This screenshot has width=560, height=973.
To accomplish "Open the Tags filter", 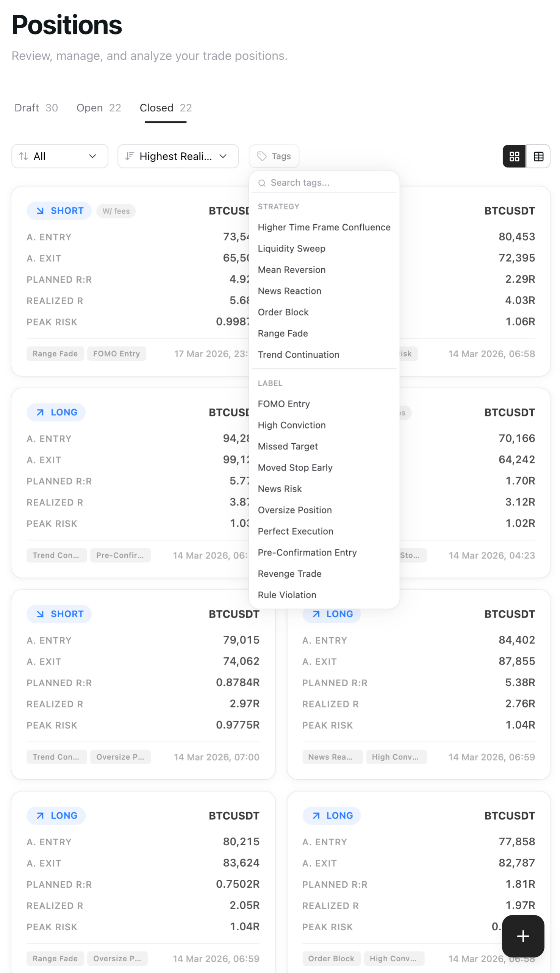I will pos(274,156).
